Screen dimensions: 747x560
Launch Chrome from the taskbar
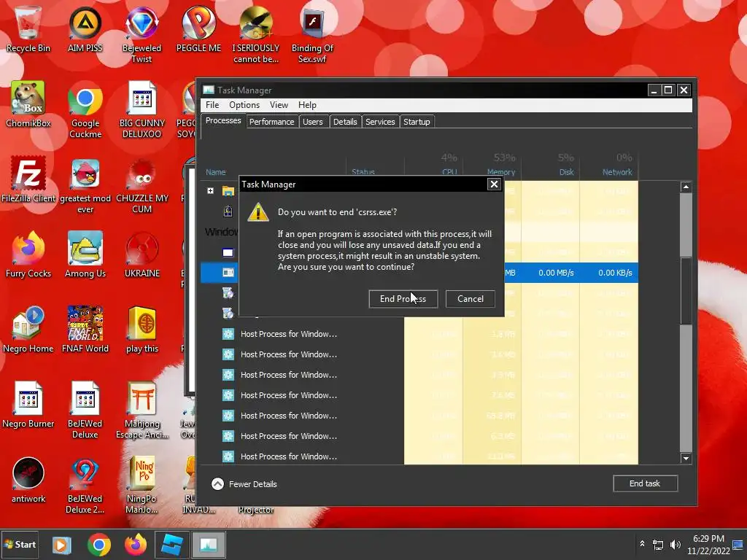click(99, 545)
